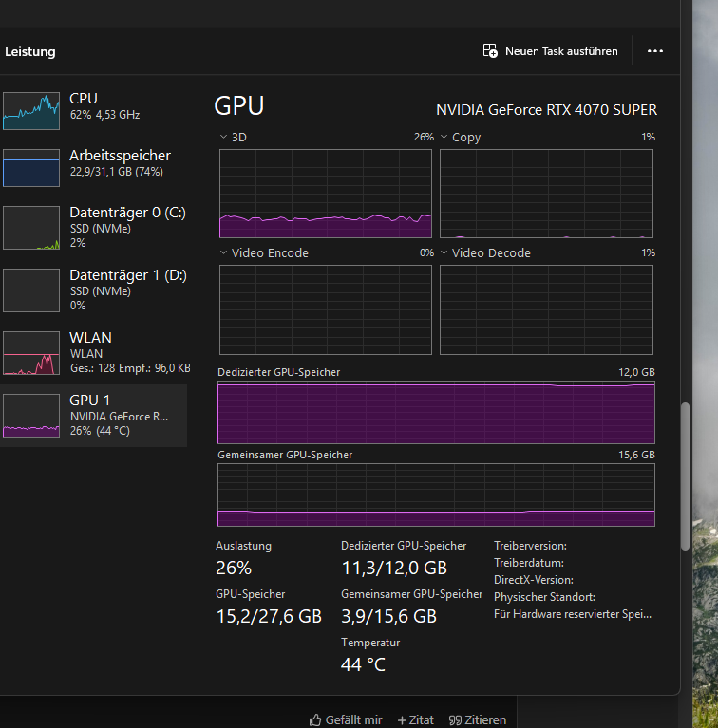The height and width of the screenshot is (728, 718).
Task: Open the Video Encode engine dropdown
Action: point(223,252)
